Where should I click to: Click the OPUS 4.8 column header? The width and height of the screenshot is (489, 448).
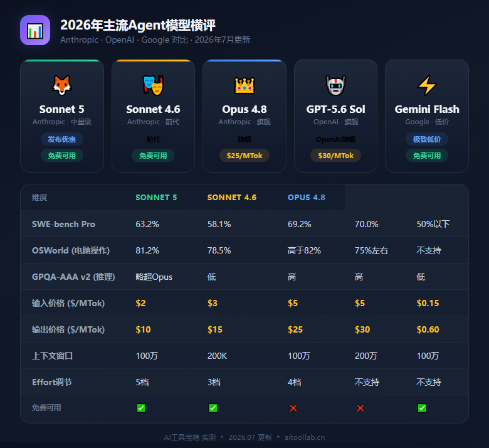click(x=306, y=197)
